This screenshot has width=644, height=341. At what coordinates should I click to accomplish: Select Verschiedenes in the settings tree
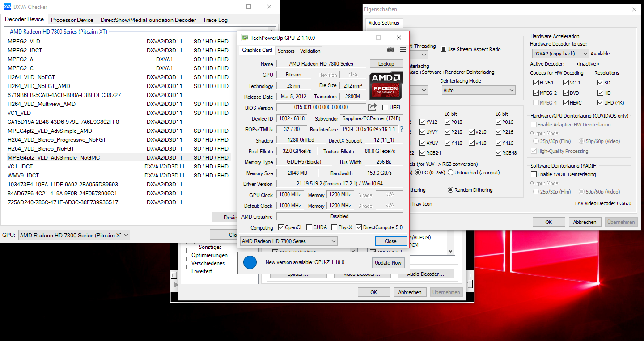(208, 263)
